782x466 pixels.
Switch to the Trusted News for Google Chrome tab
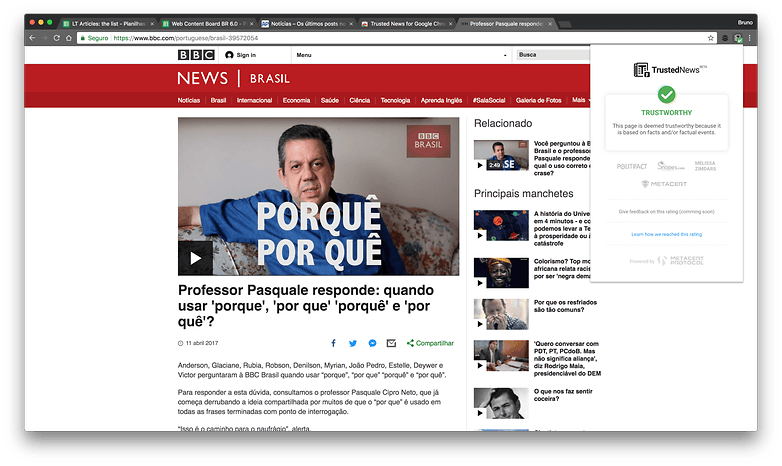407,23
